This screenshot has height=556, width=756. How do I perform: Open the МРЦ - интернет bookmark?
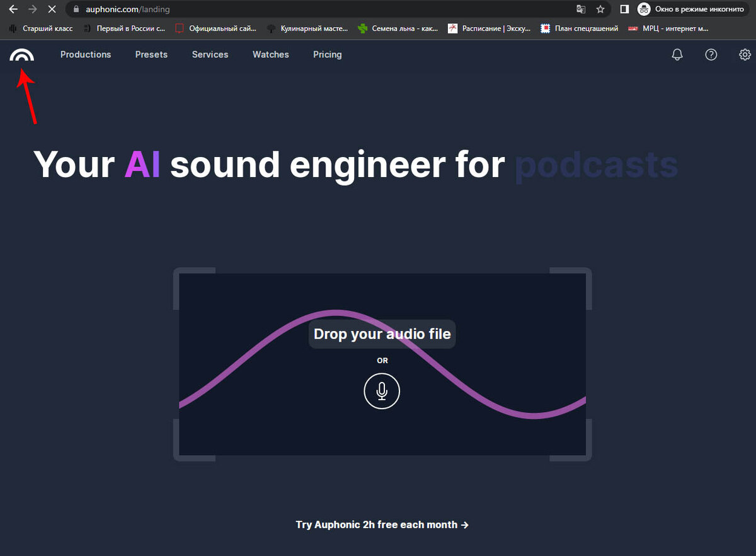pyautogui.click(x=669, y=28)
